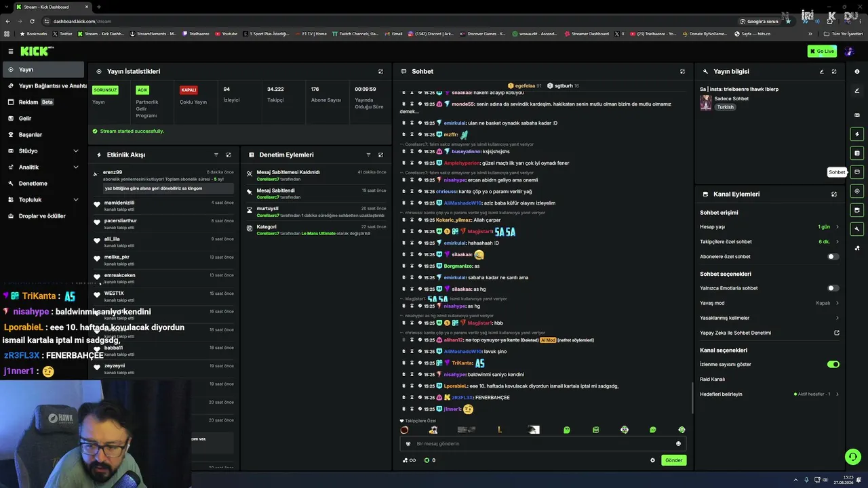
Task: Expand the Yayın İstatistikleri panel
Action: (x=380, y=71)
